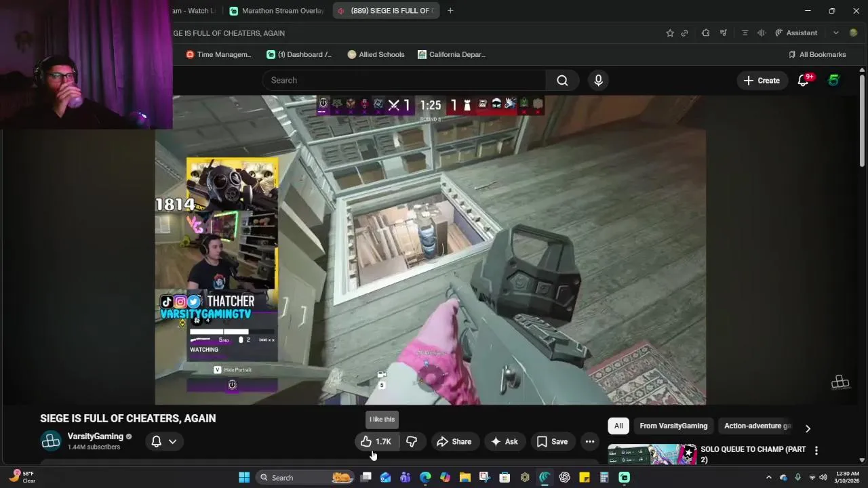The height and width of the screenshot is (488, 868).
Task: Open SOLO QUEUE TO CHAMP video thumbnail
Action: [652, 454]
